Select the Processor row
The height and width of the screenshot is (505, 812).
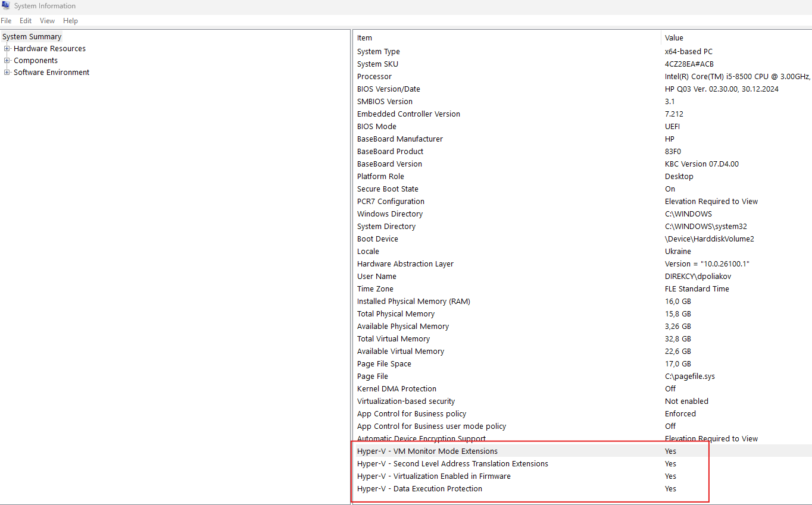click(583, 76)
